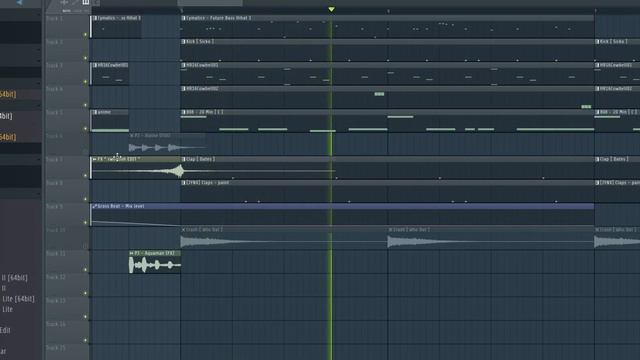Image resolution: width=640 pixels, height=360 pixels.
Task: Mute Track 1 with its green dot
Action: coord(85,35)
